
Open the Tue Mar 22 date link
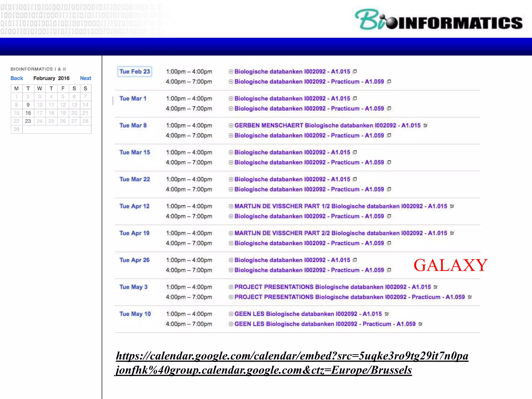[x=135, y=179]
